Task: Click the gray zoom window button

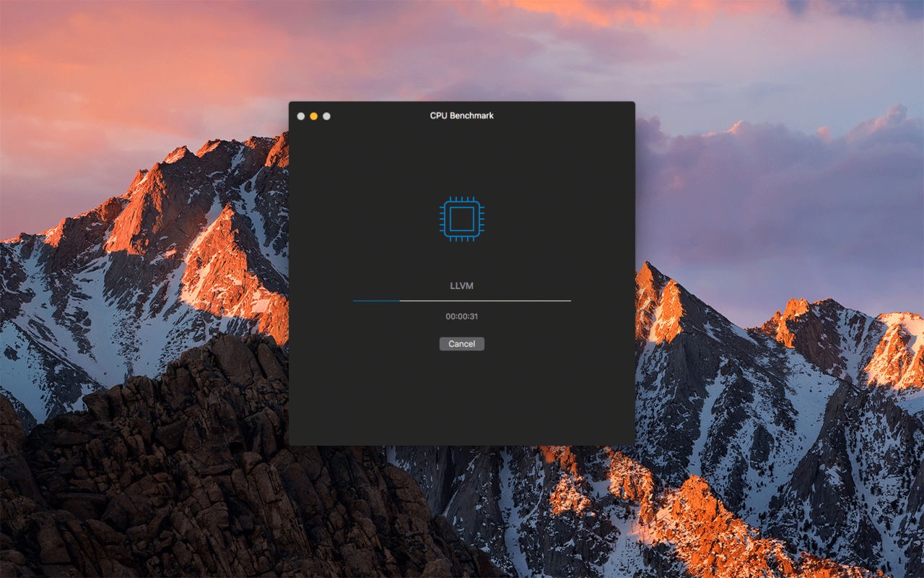Action: pyautogui.click(x=326, y=116)
